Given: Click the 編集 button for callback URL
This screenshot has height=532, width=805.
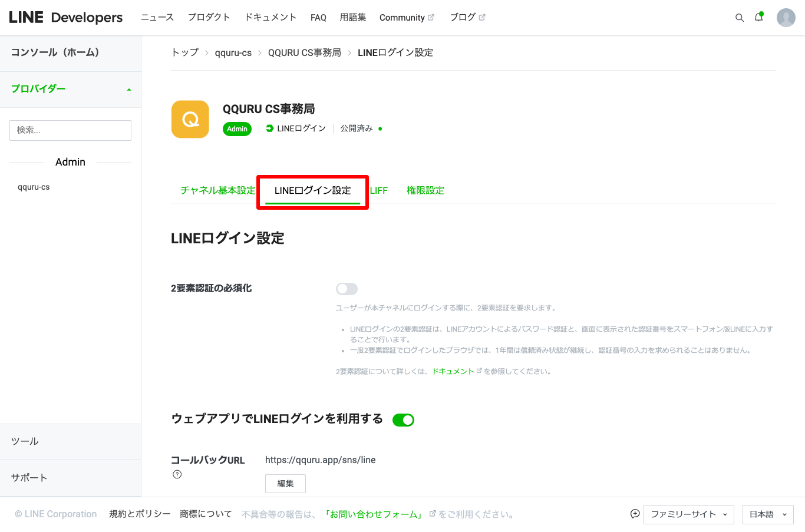Looking at the screenshot, I should click(285, 483).
